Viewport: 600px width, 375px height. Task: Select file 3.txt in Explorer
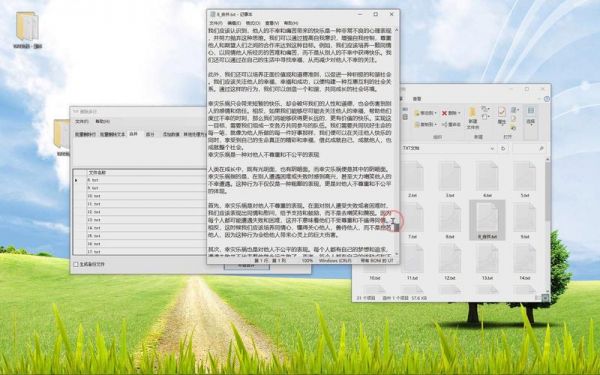pos(450,180)
